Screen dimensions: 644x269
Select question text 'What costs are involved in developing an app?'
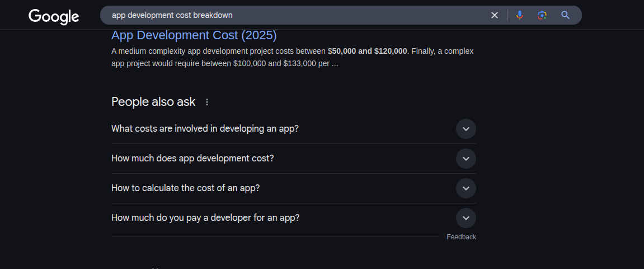click(x=205, y=128)
